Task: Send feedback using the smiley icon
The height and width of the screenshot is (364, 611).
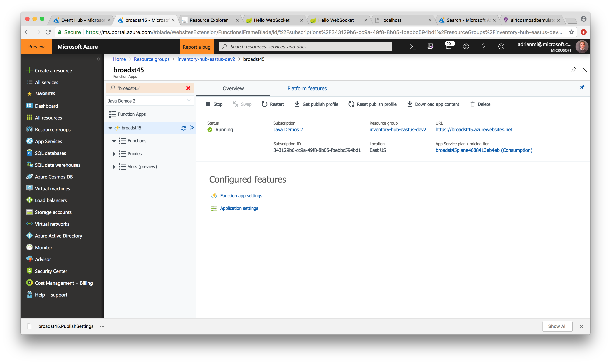Action: coord(501,46)
